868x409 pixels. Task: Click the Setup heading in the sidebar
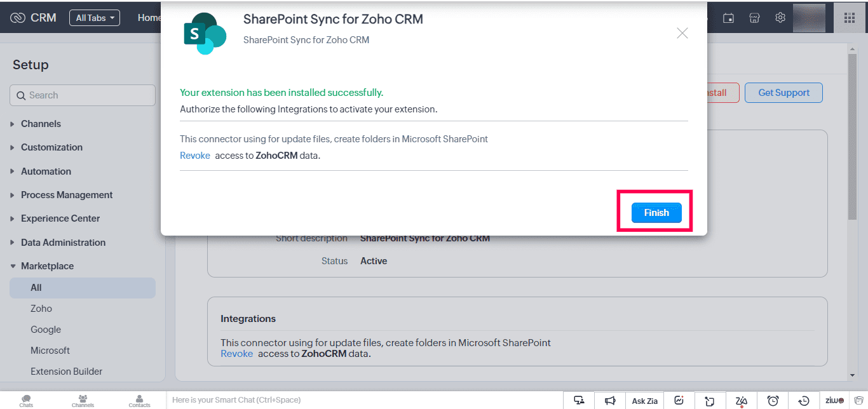[31, 65]
